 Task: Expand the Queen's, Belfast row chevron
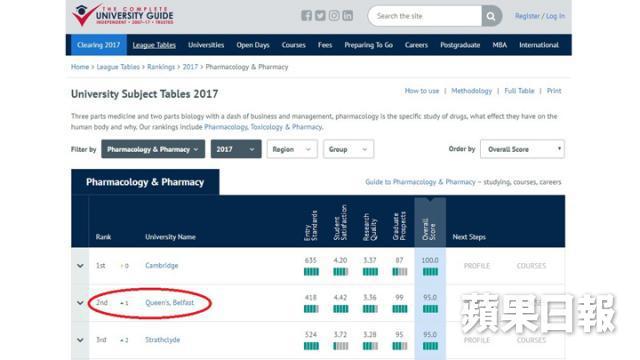point(80,303)
